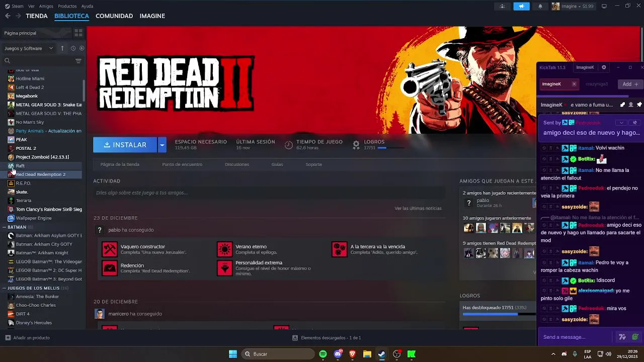Open the IMAGINE profile tab

coord(152,16)
